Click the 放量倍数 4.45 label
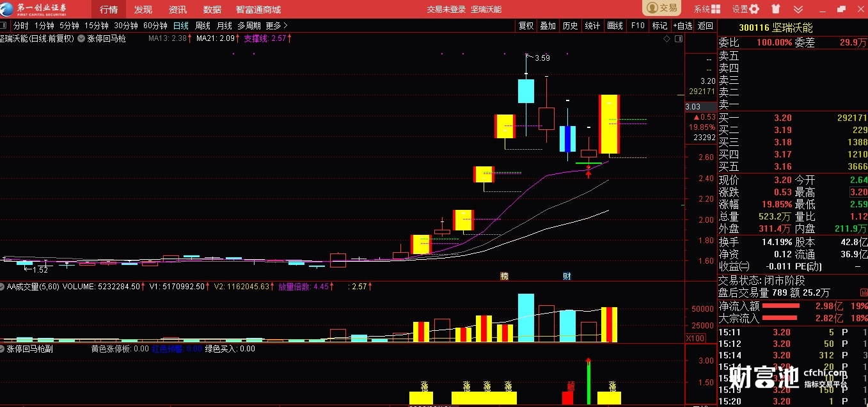 (305, 286)
